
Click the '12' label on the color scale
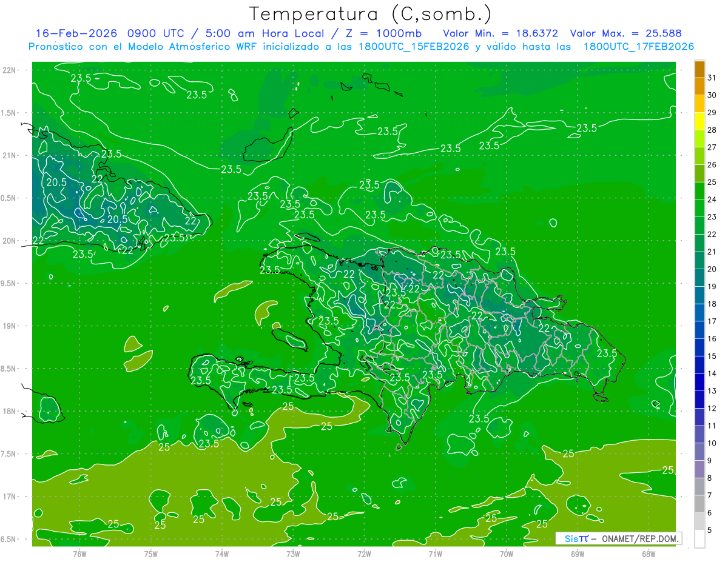712,409
